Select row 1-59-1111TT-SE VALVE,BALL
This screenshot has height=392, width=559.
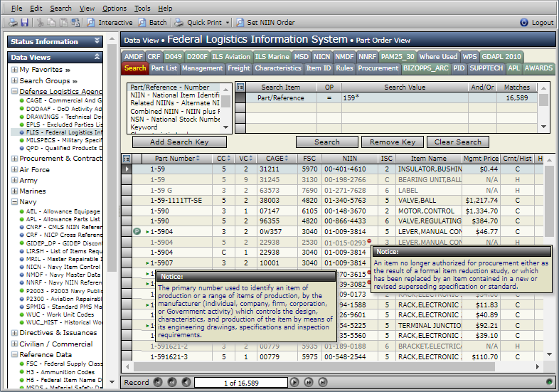[333, 201]
